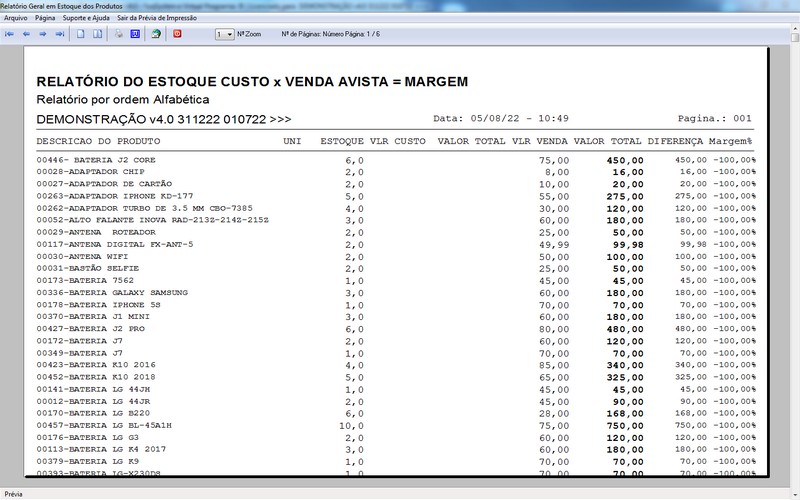800x500 pixels.
Task: Click the blue save/export icon in toolbar
Action: (x=135, y=34)
